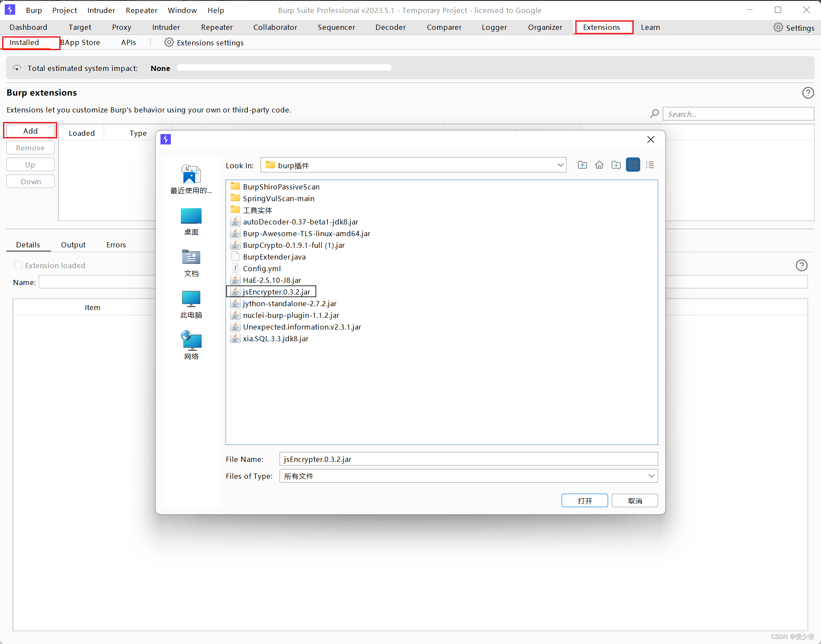Click the Item column header
The width and height of the screenshot is (821, 644).
pyautogui.click(x=92, y=307)
